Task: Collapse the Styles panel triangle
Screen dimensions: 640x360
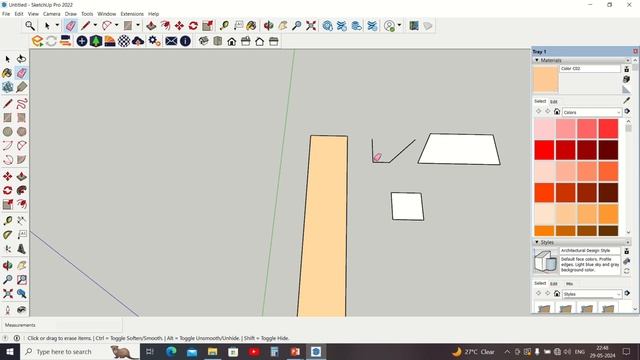Action: click(x=537, y=242)
